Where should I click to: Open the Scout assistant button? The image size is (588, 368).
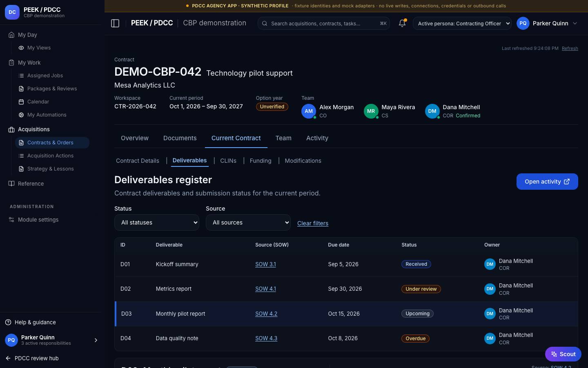pos(563,354)
